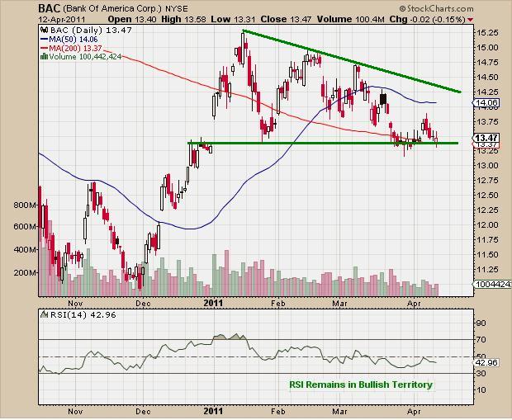Click the Volume 100.4M header value
The height and width of the screenshot is (420, 512).
pyautogui.click(x=350, y=19)
